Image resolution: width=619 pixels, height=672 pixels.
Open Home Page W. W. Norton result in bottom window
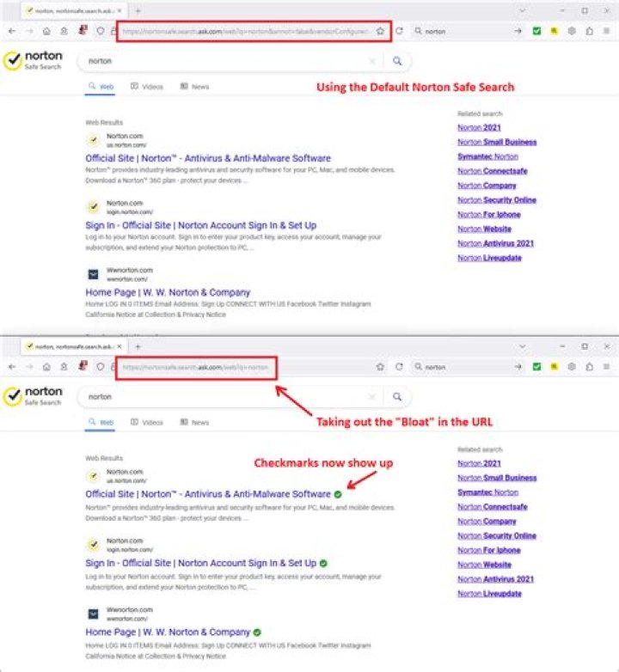(168, 632)
